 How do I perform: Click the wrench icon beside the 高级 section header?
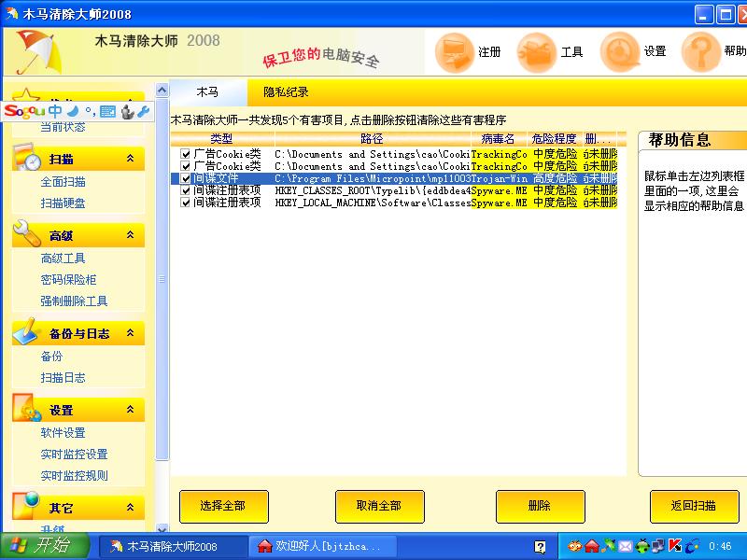pyautogui.click(x=27, y=233)
